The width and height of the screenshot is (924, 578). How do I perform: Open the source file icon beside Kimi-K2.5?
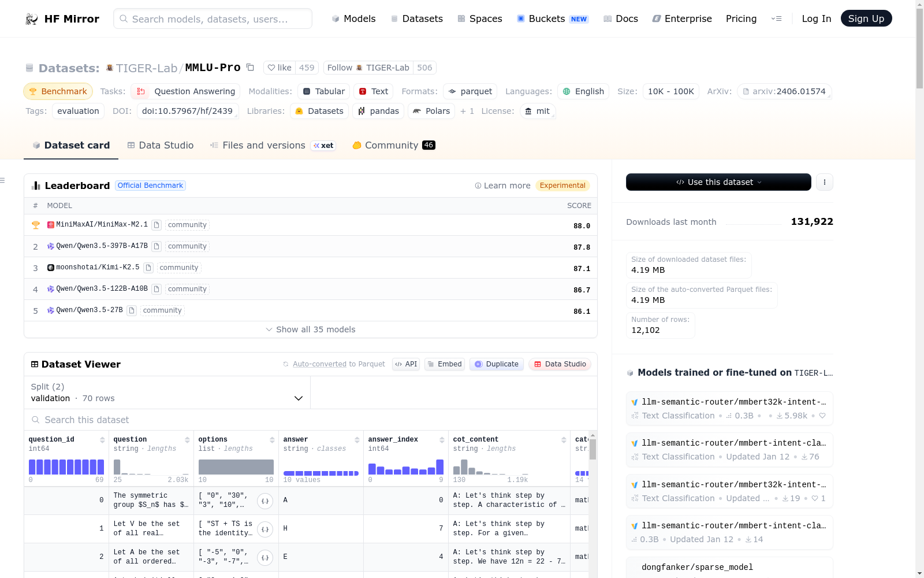(148, 268)
